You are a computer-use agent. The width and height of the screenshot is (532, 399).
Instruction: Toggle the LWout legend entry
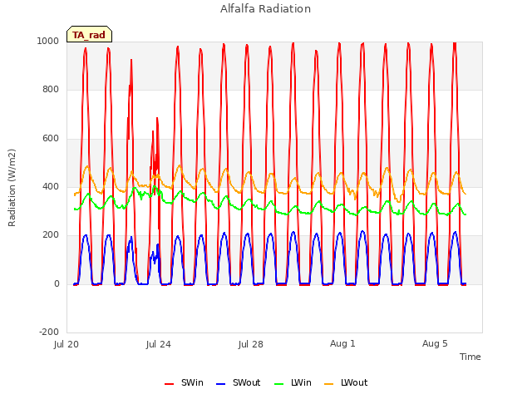tap(346, 382)
